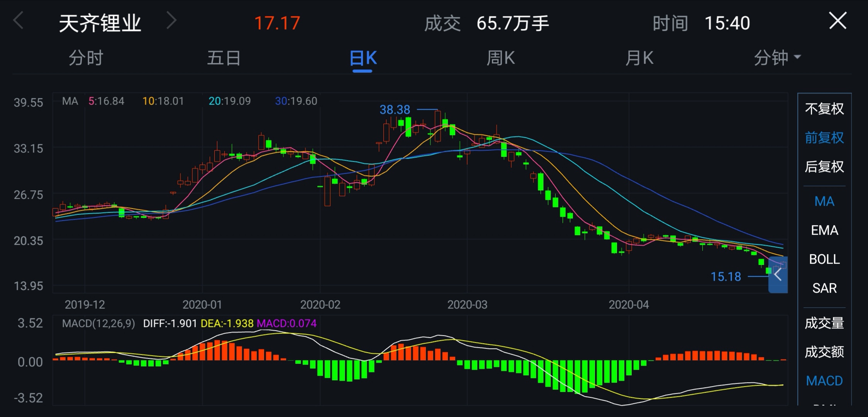
Task: Switch to the 周K tab
Action: tap(500, 58)
